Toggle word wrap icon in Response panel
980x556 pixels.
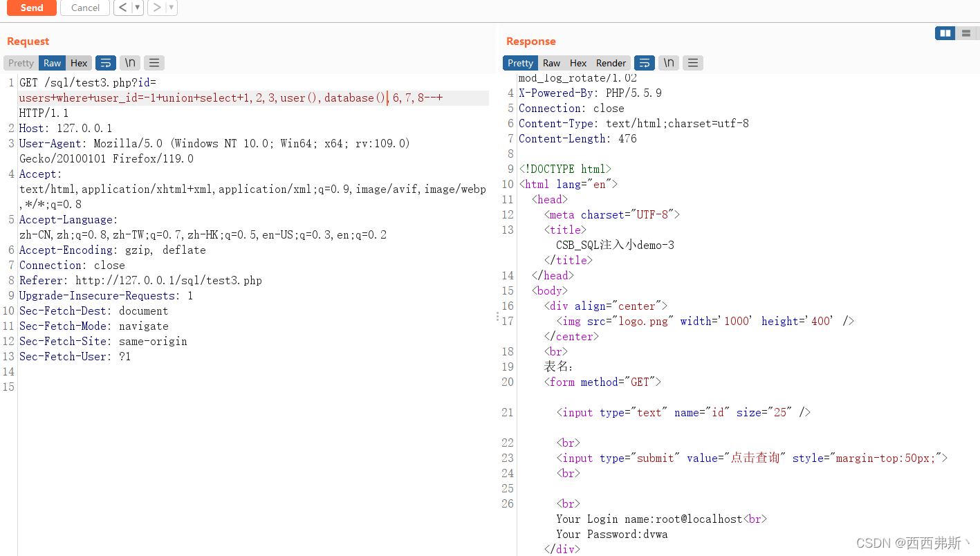pos(645,63)
